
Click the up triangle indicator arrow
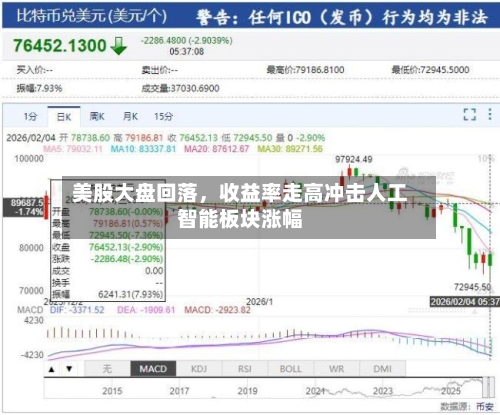[52, 369]
